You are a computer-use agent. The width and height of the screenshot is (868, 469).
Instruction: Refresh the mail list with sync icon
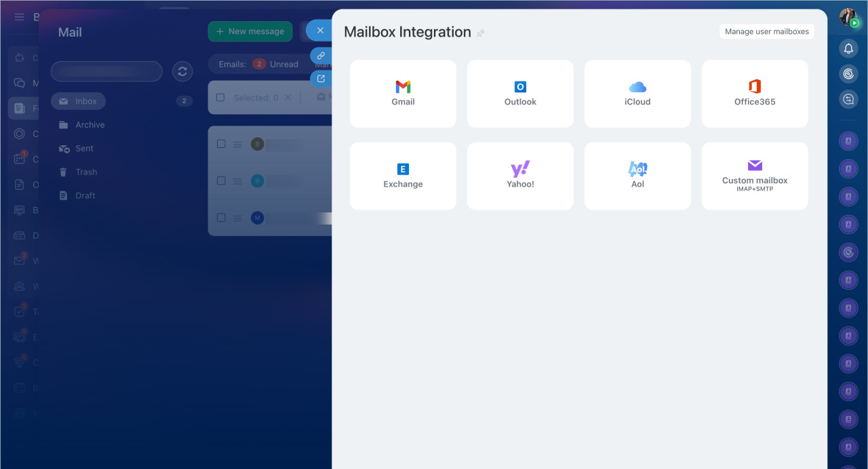(x=182, y=71)
